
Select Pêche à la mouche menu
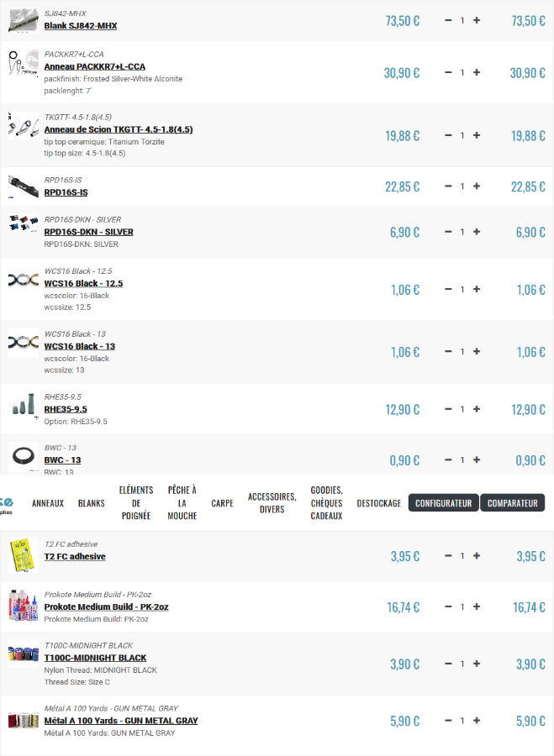pos(182,502)
